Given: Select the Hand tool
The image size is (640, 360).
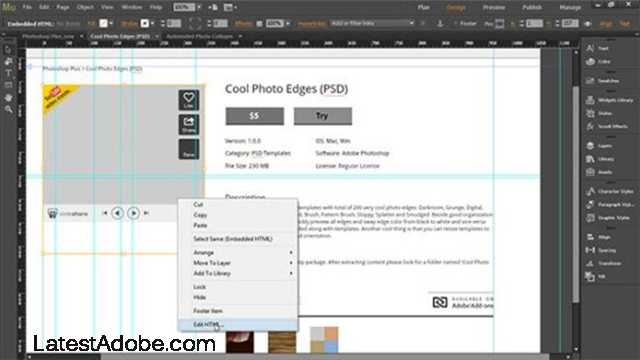Looking at the screenshot, I should [x=8, y=98].
